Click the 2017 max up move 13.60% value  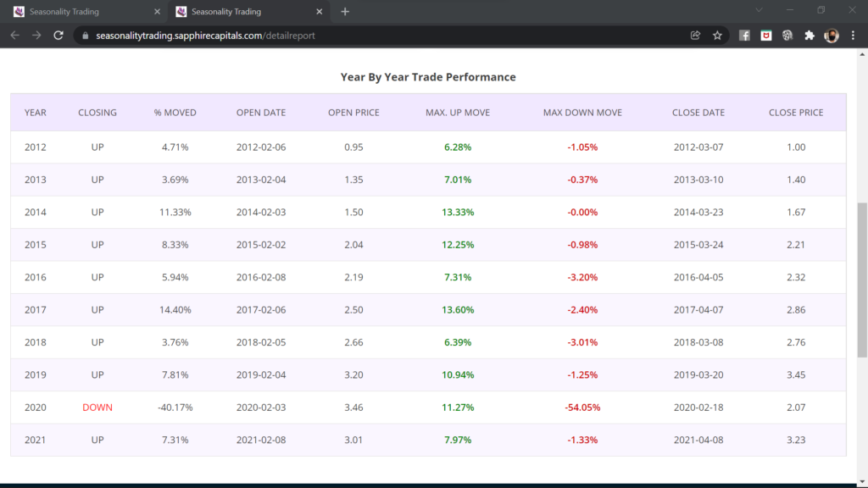[x=458, y=310]
